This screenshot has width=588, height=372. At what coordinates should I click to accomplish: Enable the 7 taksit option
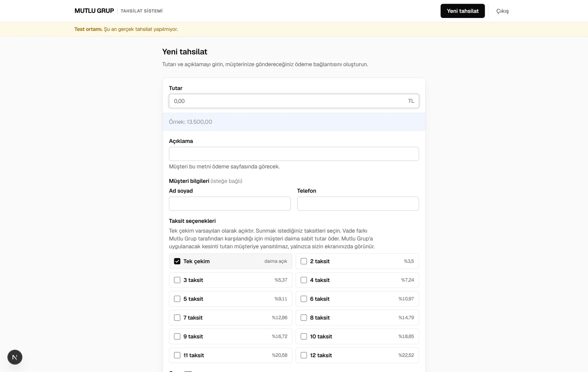click(x=177, y=318)
